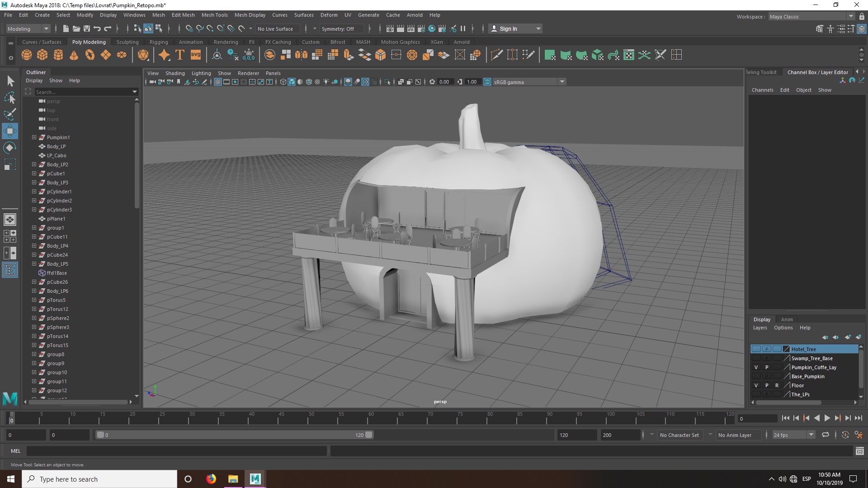Viewport: 868px width, 488px height.
Task: Open the Mesh Tools menu
Action: pyautogui.click(x=214, y=15)
